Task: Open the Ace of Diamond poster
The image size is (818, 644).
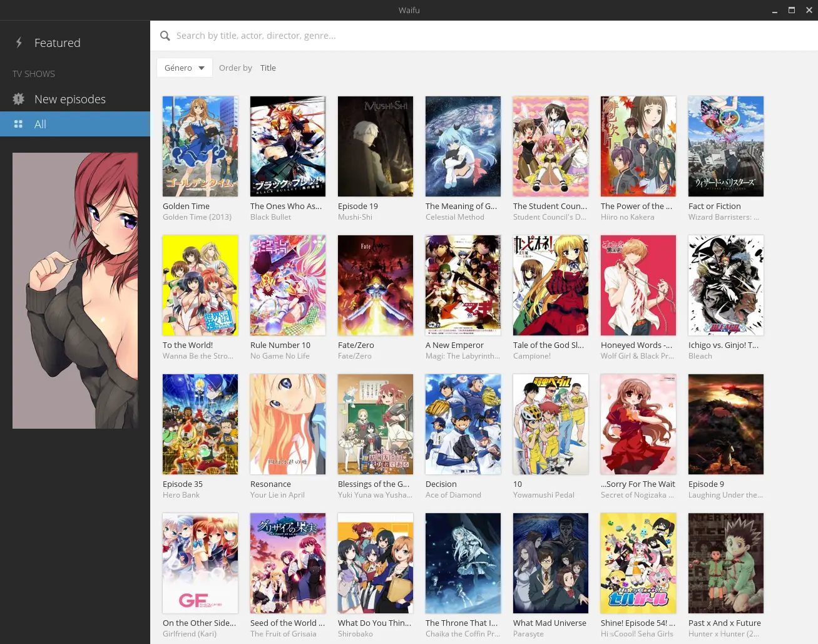Action: (463, 424)
